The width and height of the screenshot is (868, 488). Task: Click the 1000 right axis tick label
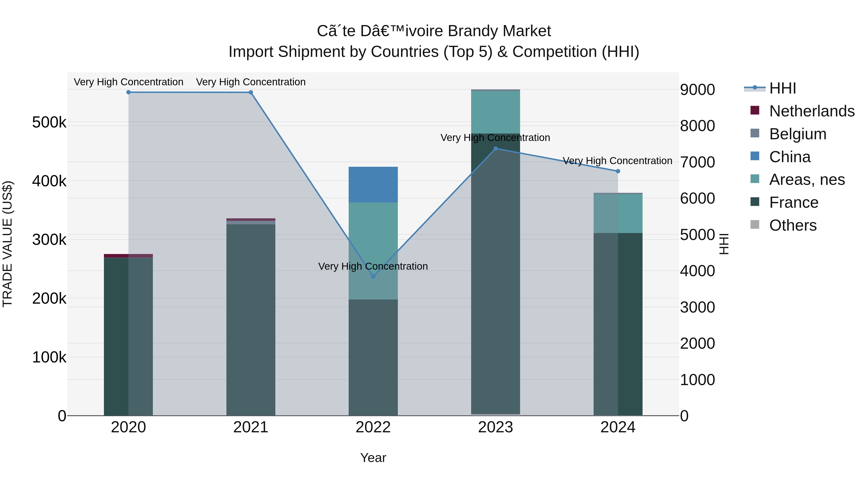[697, 380]
